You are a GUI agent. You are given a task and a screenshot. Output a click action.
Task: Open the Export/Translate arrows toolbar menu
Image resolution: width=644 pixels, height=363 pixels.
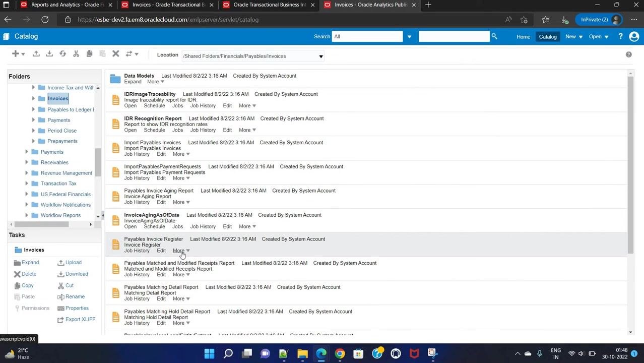tap(132, 53)
